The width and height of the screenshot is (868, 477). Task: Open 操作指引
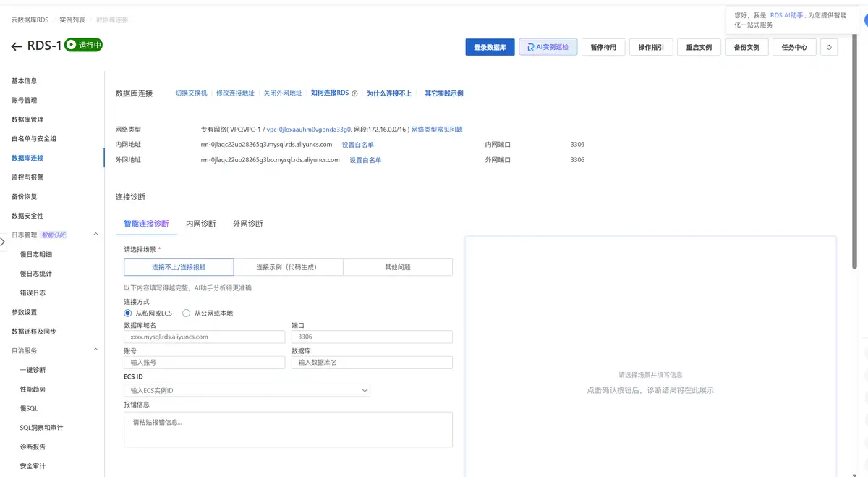(651, 47)
